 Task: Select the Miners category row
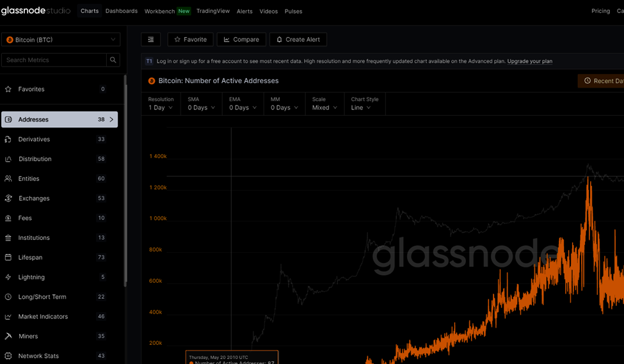(60, 336)
